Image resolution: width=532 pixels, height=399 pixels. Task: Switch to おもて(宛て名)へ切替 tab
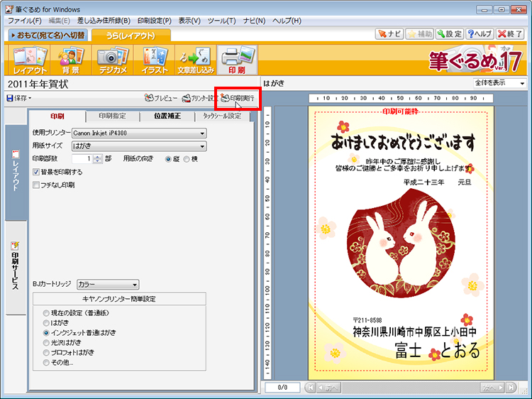coord(48,35)
